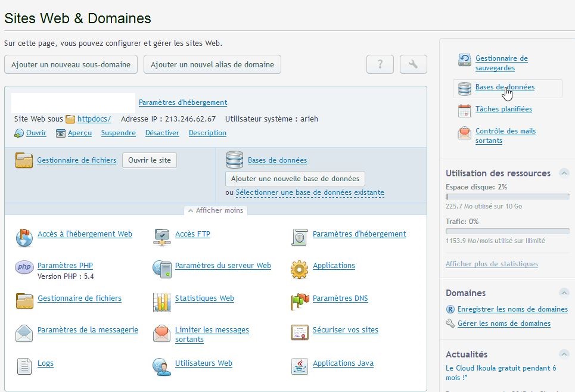Screen dimensions: 575x392
Task: Click the Applications Java icon
Action: [x=299, y=366]
